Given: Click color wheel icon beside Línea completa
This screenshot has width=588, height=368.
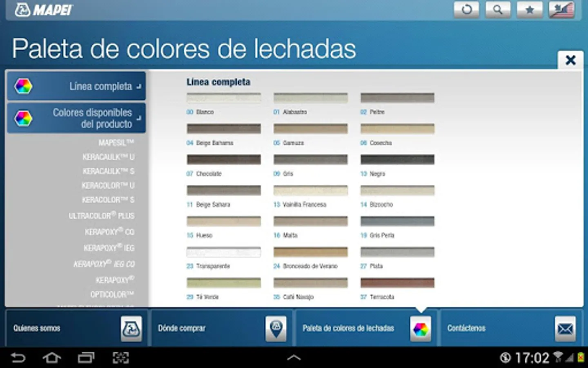Looking at the screenshot, I should [x=23, y=86].
